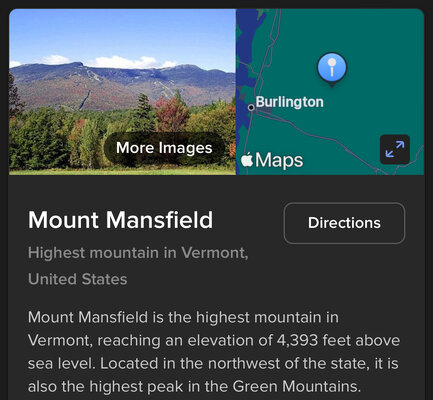This screenshot has height=400, width=433.
Task: Open the Mount Mansfield mountain photo
Action: point(122,92)
